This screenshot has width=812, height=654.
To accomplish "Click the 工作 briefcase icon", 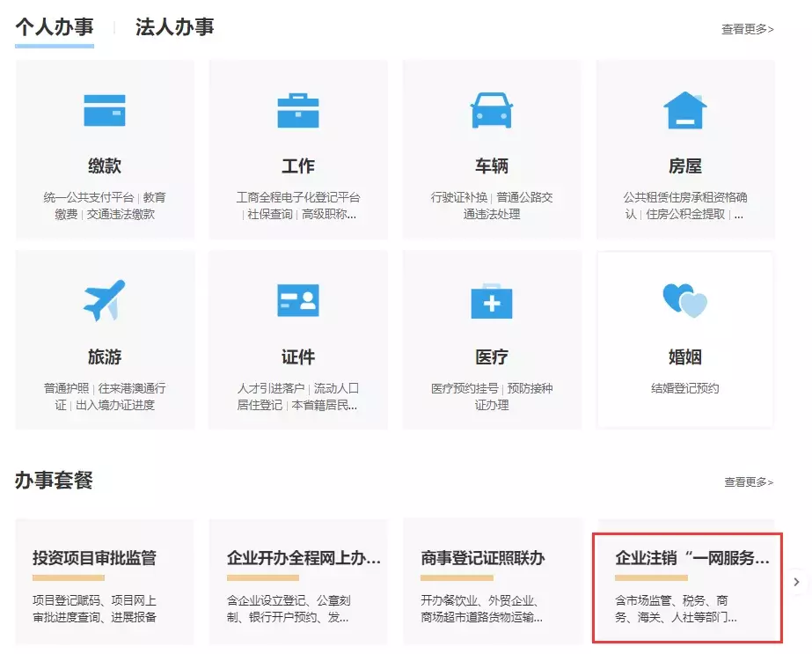I will pyautogui.click(x=297, y=110).
